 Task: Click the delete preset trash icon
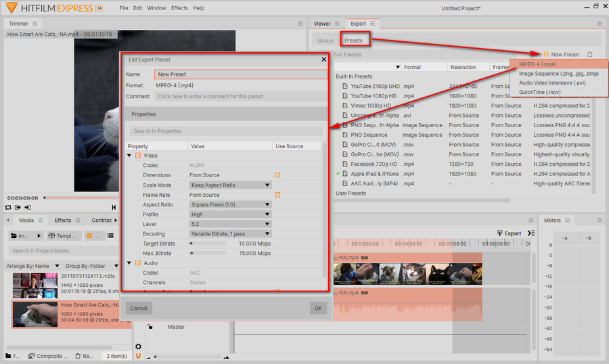point(590,54)
